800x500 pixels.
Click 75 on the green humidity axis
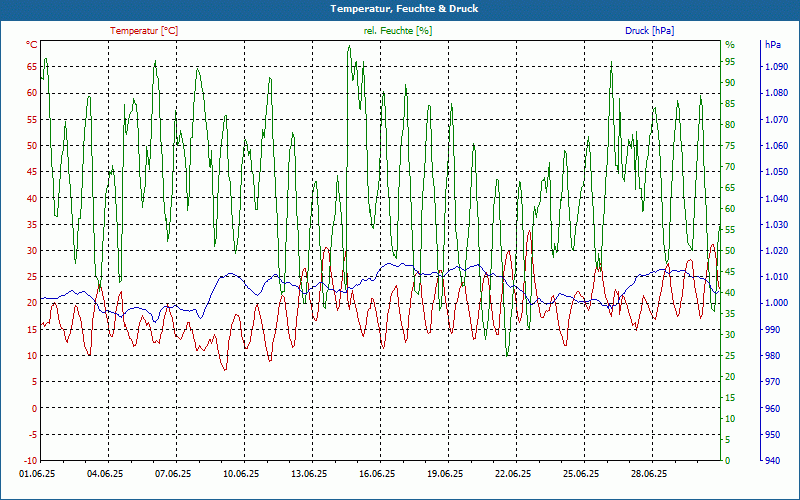730,145
